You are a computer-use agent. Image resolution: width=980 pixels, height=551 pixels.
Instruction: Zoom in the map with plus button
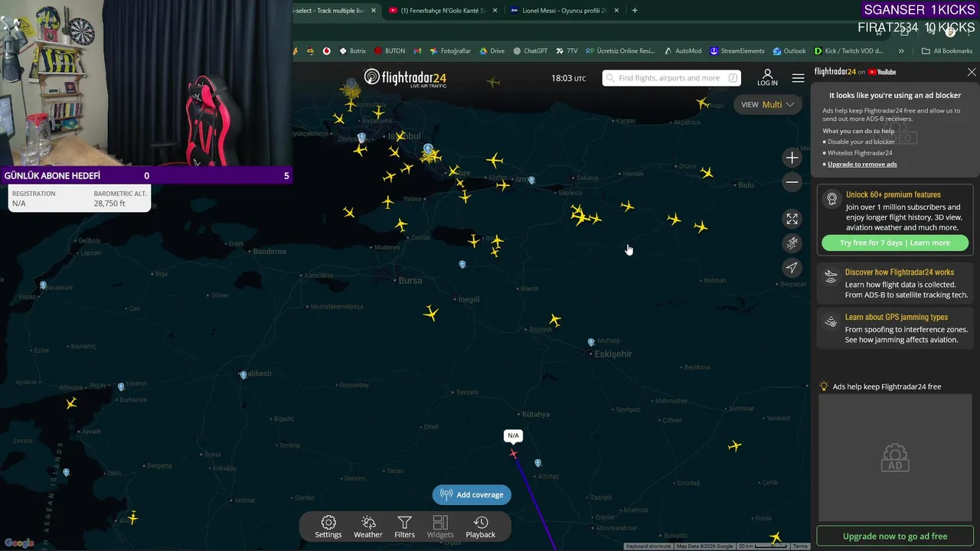pyautogui.click(x=792, y=158)
